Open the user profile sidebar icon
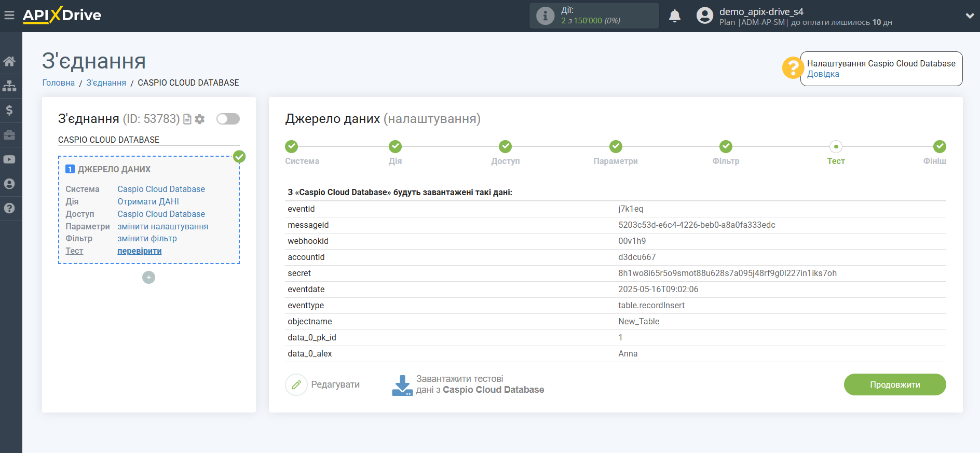 [9, 184]
